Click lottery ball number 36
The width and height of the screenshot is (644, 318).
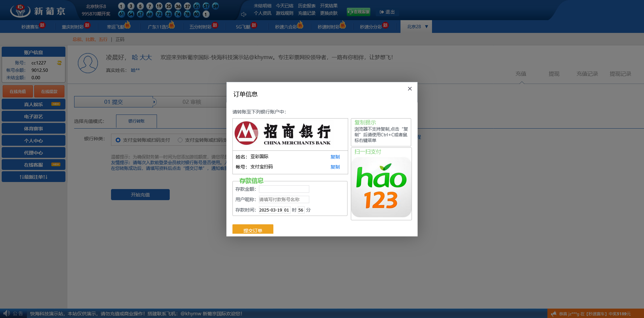[x=178, y=6]
